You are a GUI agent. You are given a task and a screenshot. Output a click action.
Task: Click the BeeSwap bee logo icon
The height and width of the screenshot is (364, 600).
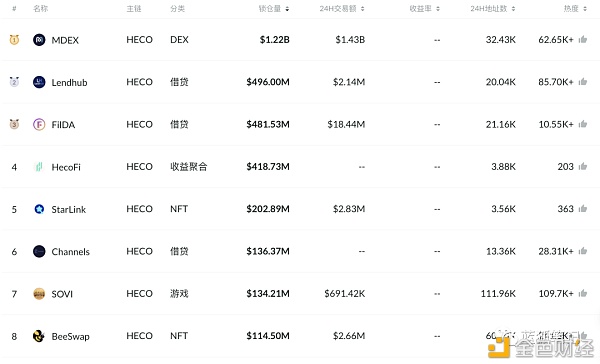39,336
